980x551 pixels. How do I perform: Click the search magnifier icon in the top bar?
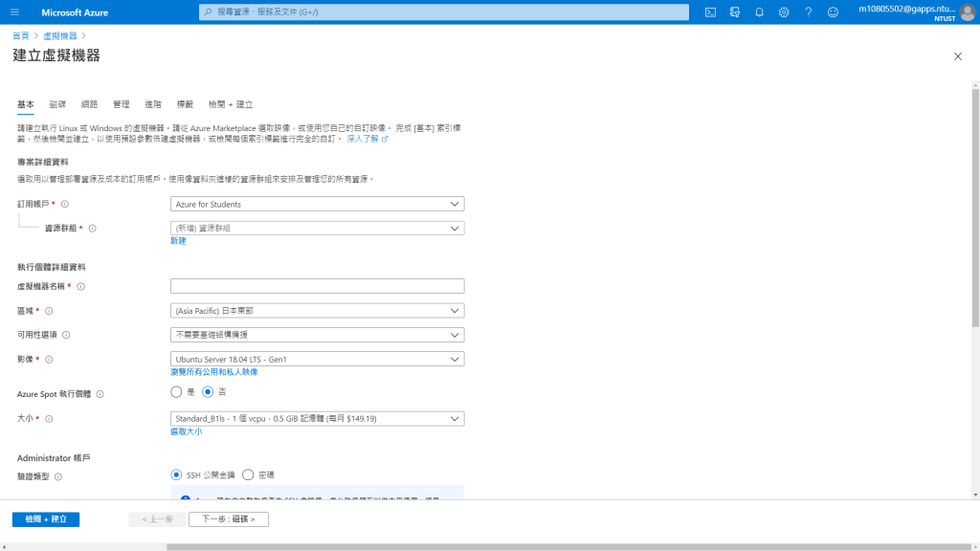click(208, 11)
